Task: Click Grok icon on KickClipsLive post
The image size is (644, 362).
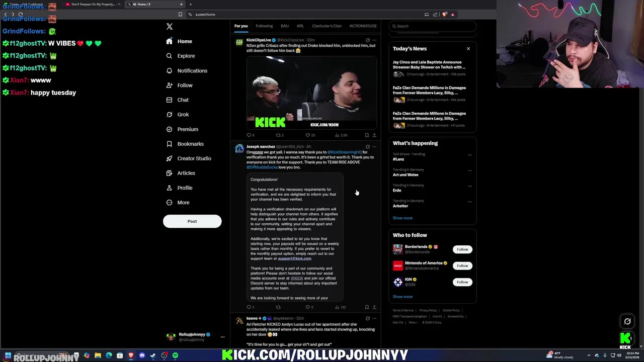Action: tap(367, 40)
